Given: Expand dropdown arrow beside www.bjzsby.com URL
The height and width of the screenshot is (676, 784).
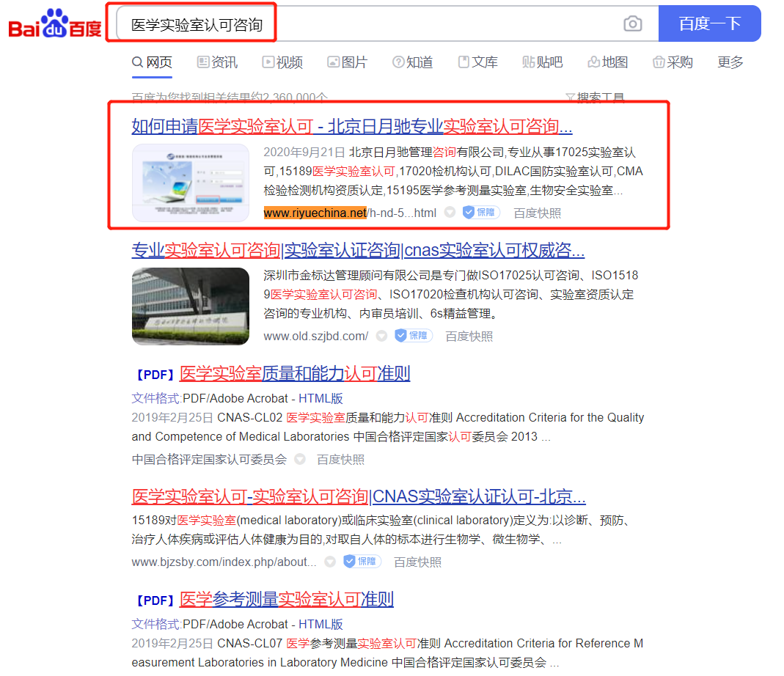Looking at the screenshot, I should [330, 562].
